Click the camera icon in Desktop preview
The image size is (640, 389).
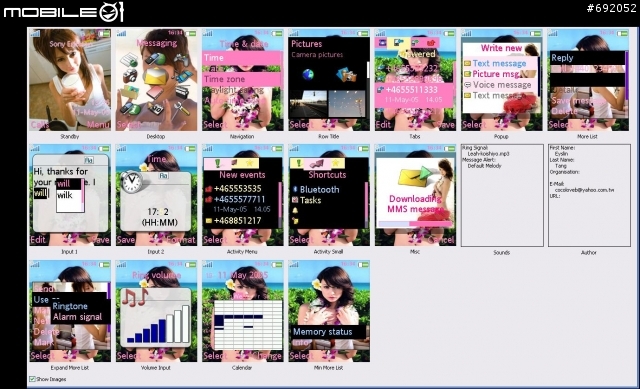click(x=130, y=76)
